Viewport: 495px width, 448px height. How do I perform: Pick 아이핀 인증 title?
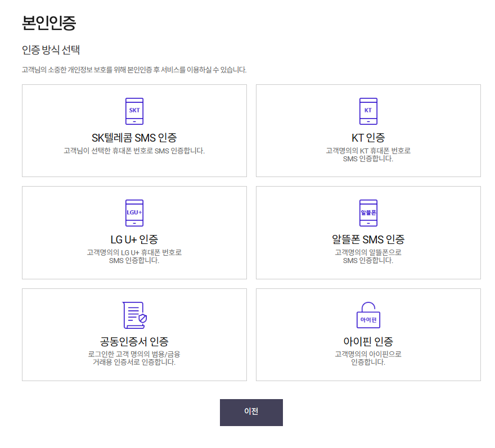tap(368, 341)
